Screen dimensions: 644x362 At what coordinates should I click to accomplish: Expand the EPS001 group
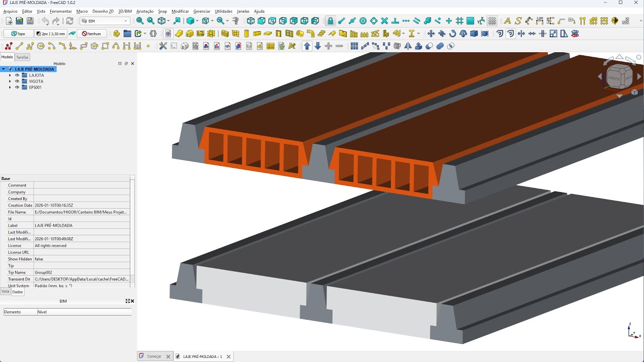10,87
